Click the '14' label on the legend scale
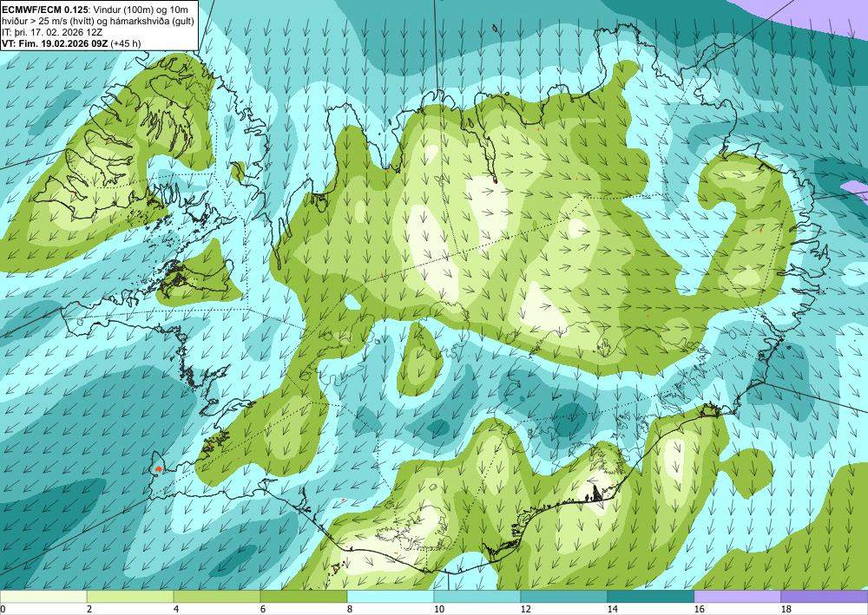The height and width of the screenshot is (615, 868). [x=612, y=609]
